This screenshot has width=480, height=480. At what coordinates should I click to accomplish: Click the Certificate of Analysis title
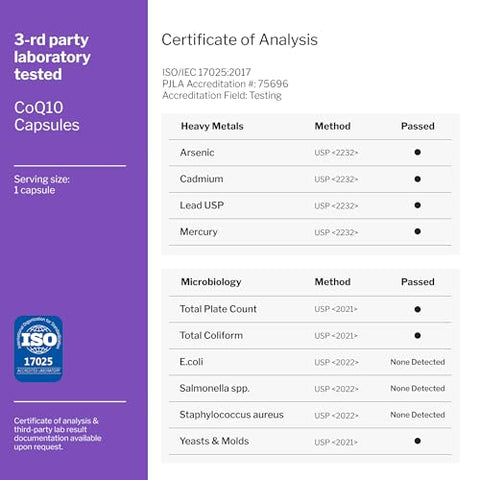tap(239, 40)
